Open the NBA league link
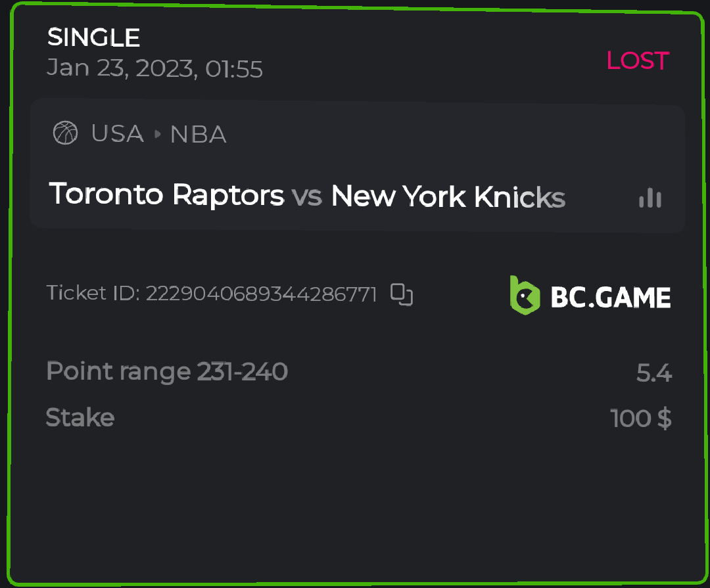Viewport: 710px width, 588px height. pyautogui.click(x=198, y=135)
